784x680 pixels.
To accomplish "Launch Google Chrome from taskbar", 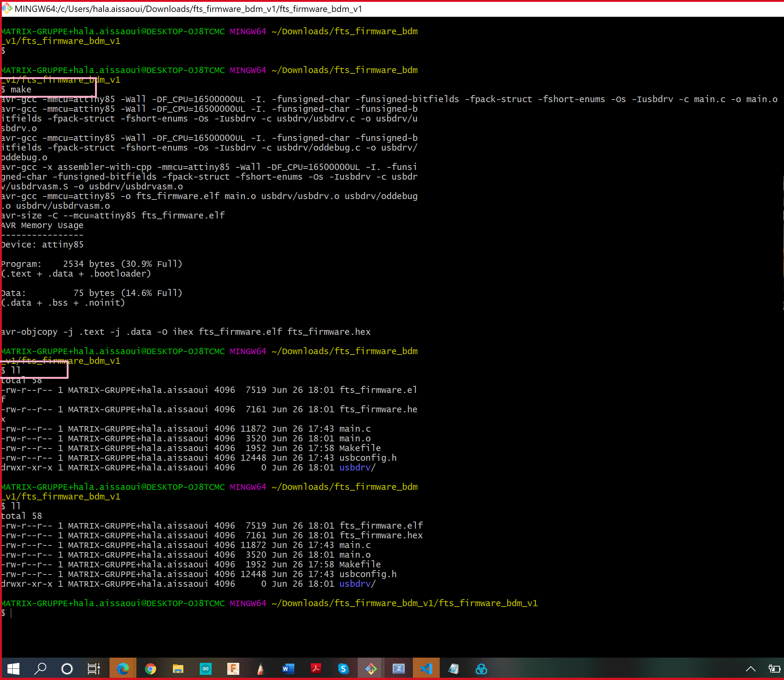I will 151,669.
